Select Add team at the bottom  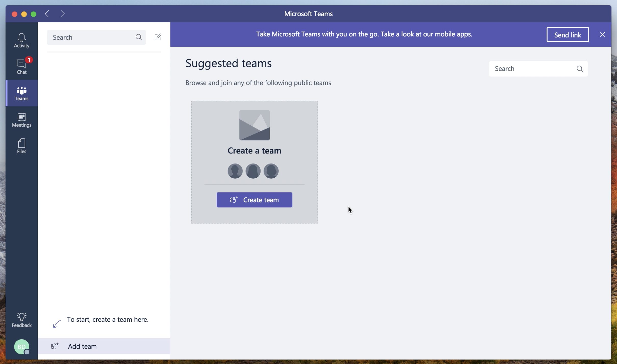coord(82,346)
